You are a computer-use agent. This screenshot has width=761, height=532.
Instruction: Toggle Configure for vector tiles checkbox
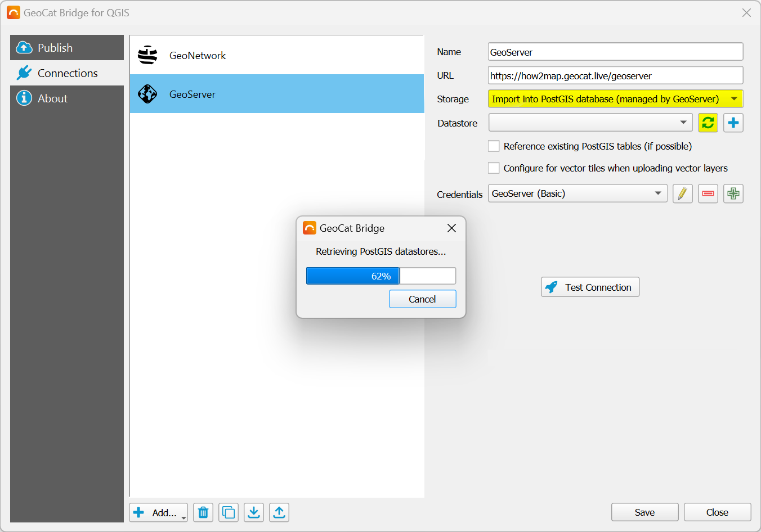tap(494, 168)
